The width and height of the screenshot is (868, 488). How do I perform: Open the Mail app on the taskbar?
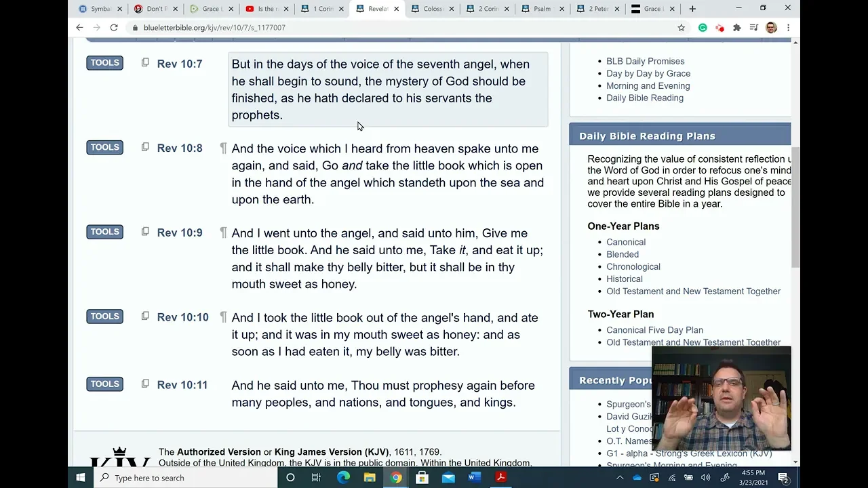coord(448,478)
